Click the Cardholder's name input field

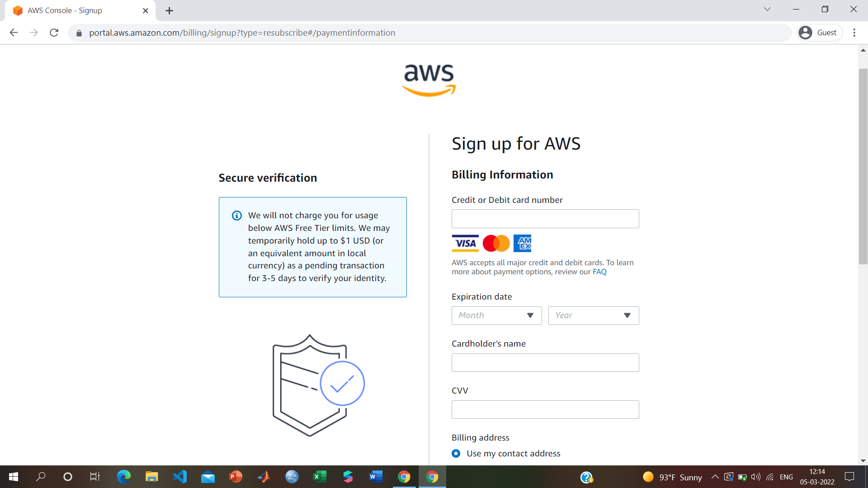(545, 362)
